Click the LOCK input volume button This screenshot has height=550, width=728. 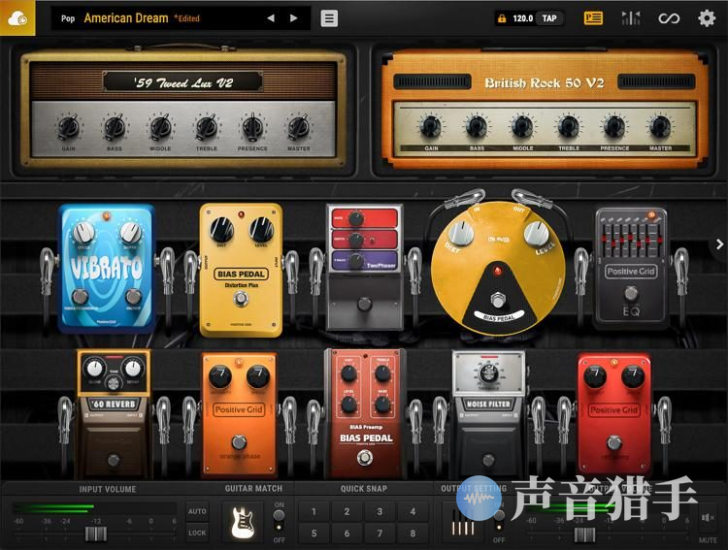pos(197,533)
